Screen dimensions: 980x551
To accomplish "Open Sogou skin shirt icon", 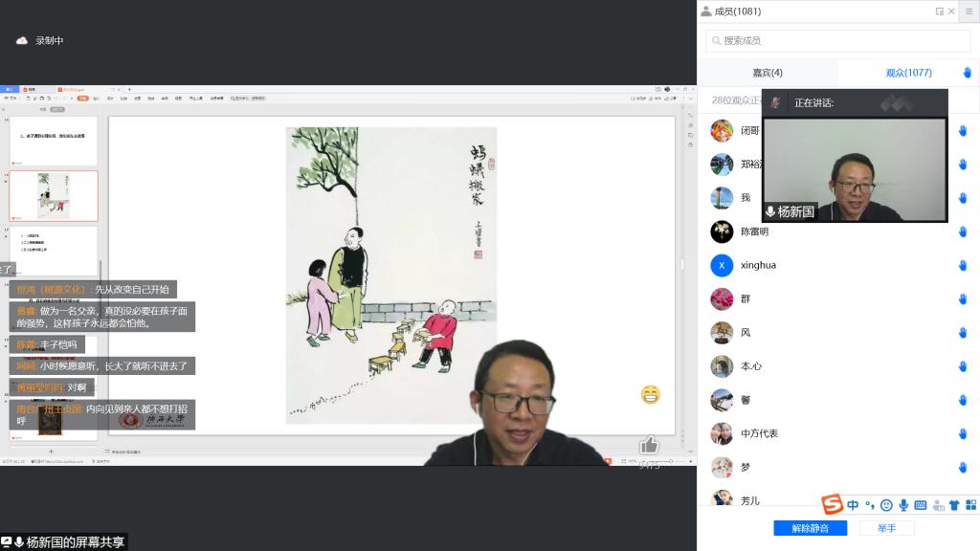I will pos(954,505).
